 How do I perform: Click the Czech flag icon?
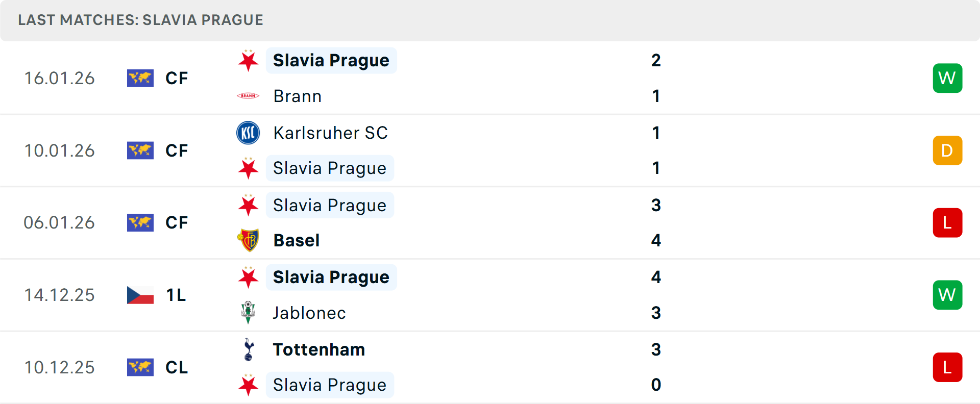140,295
